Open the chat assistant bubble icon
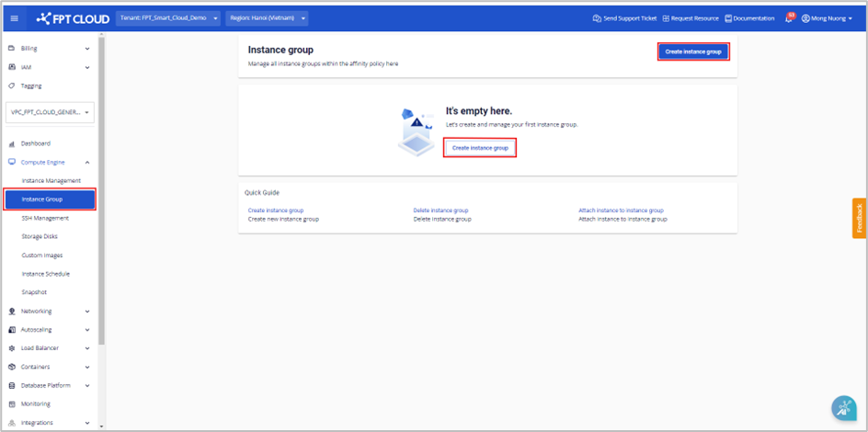Screen dimensions: 868x432 click(843, 408)
